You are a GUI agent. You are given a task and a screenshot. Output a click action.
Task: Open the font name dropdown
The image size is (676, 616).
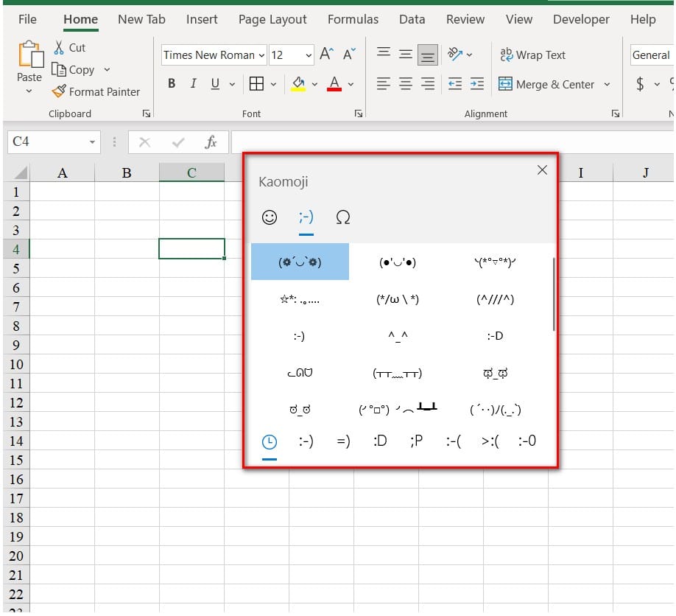coord(261,55)
